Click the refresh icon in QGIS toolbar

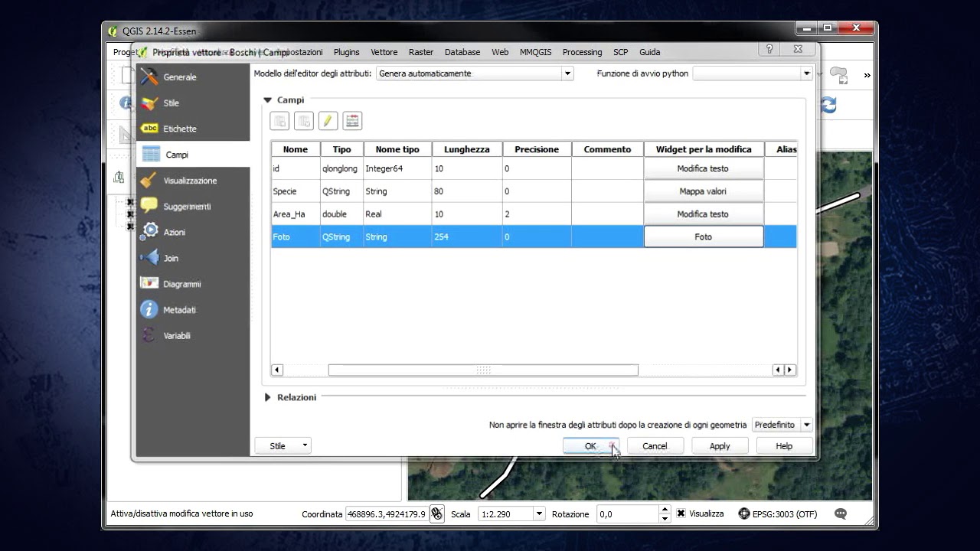828,106
